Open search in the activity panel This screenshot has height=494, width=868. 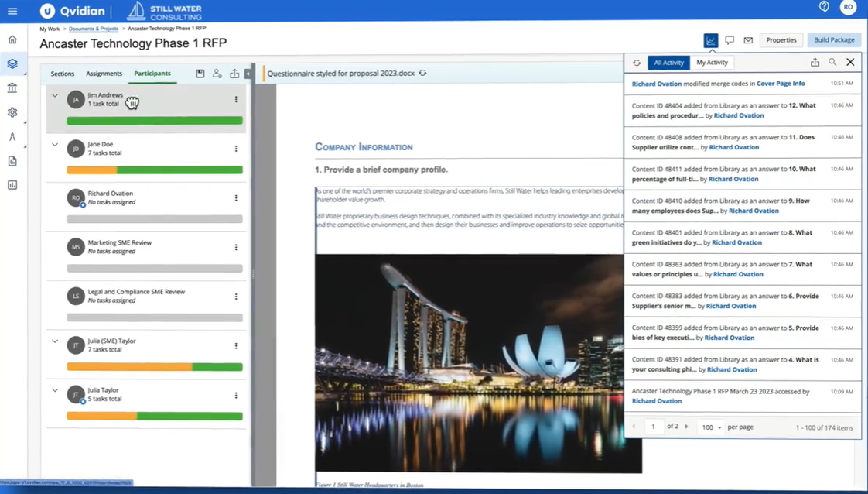pyautogui.click(x=832, y=62)
